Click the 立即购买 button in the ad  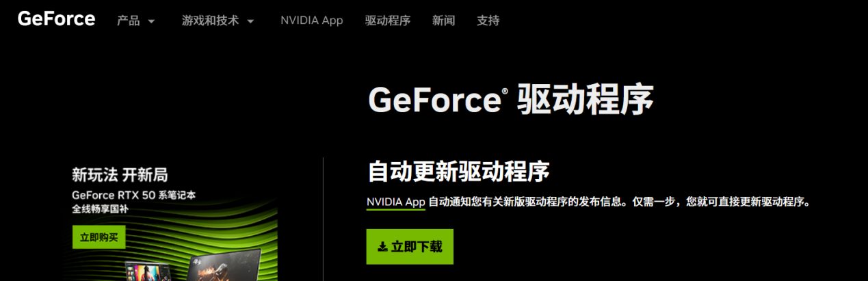[98, 237]
